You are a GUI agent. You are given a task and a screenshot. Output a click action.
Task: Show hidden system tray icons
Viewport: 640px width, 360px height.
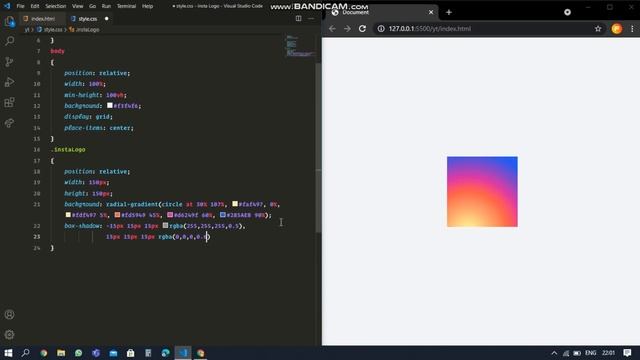(554, 353)
